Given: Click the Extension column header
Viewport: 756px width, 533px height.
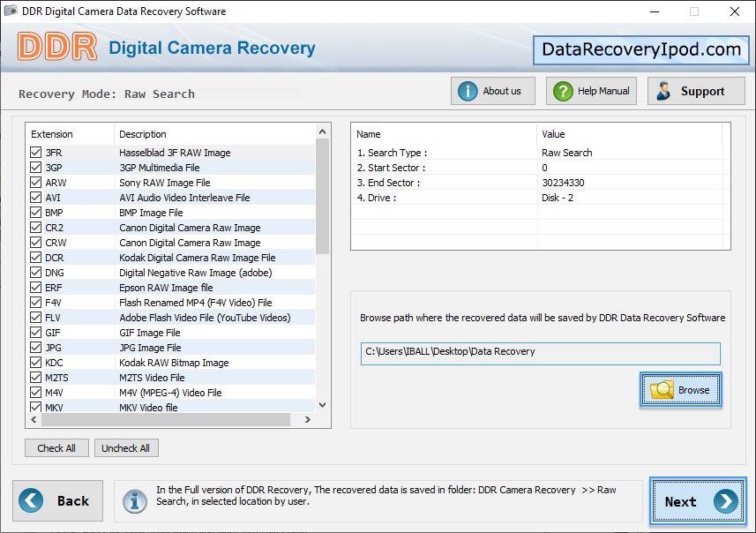Looking at the screenshot, I should pyautogui.click(x=70, y=134).
